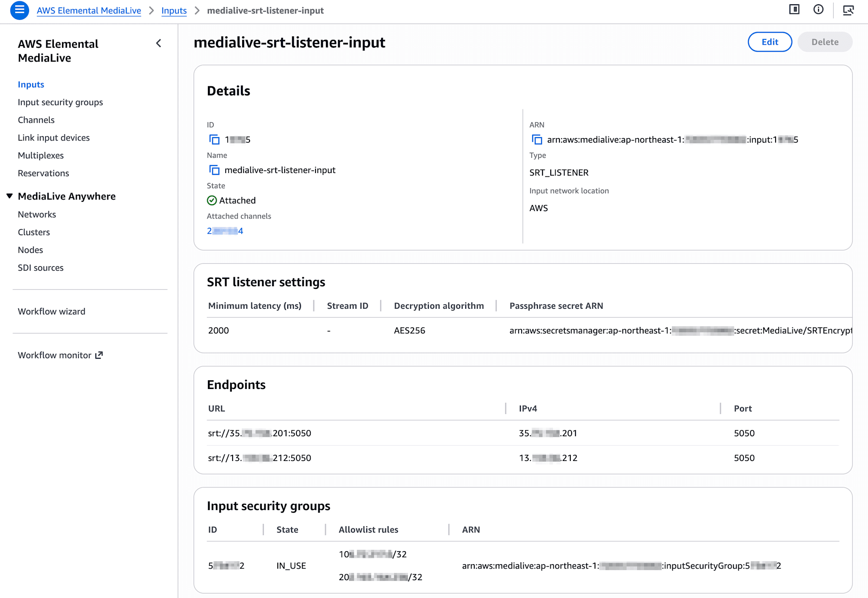Click the Endpoints URL column header
This screenshot has height=598, width=868.
[217, 408]
